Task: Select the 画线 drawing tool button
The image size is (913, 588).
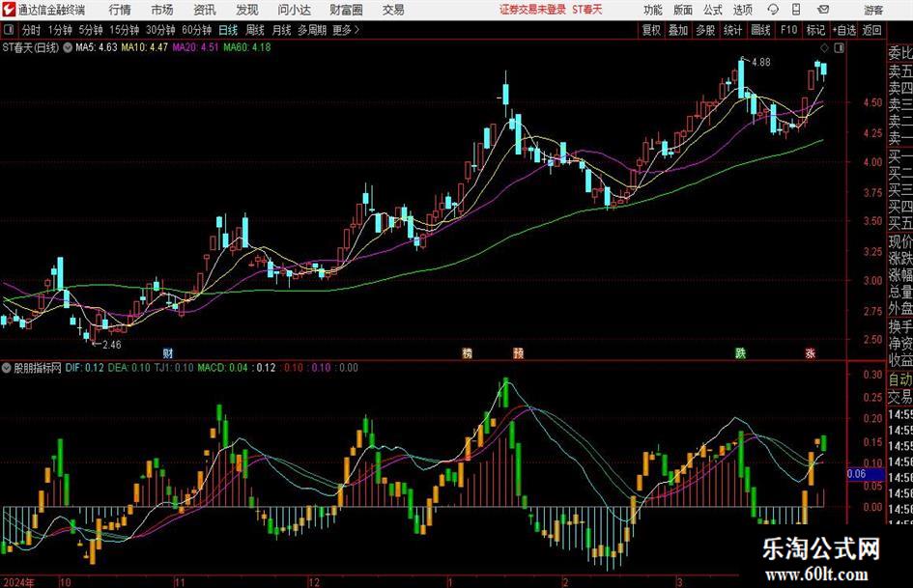Action: click(761, 30)
